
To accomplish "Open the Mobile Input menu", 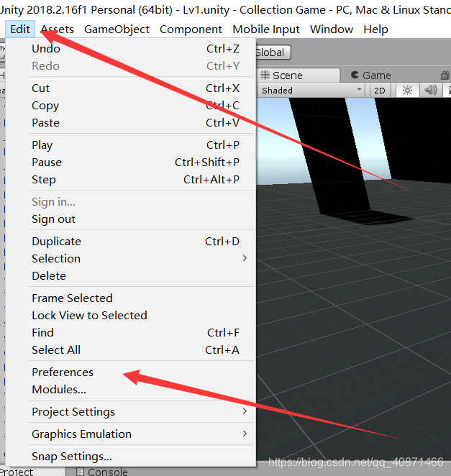I will click(x=266, y=29).
